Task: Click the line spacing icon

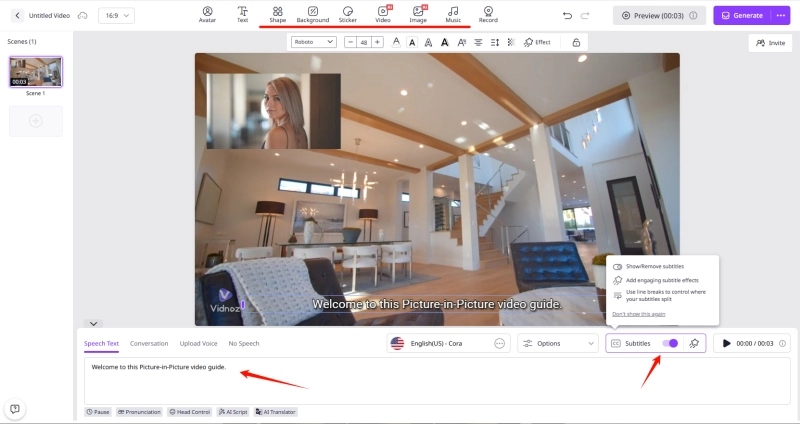Action: 494,42
